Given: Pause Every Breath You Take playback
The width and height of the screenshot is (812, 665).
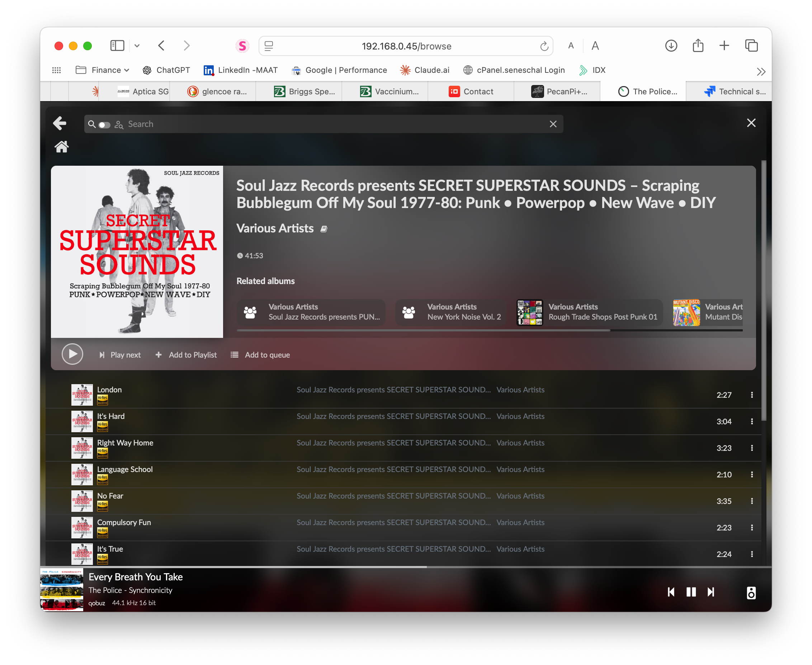Looking at the screenshot, I should click(x=691, y=592).
